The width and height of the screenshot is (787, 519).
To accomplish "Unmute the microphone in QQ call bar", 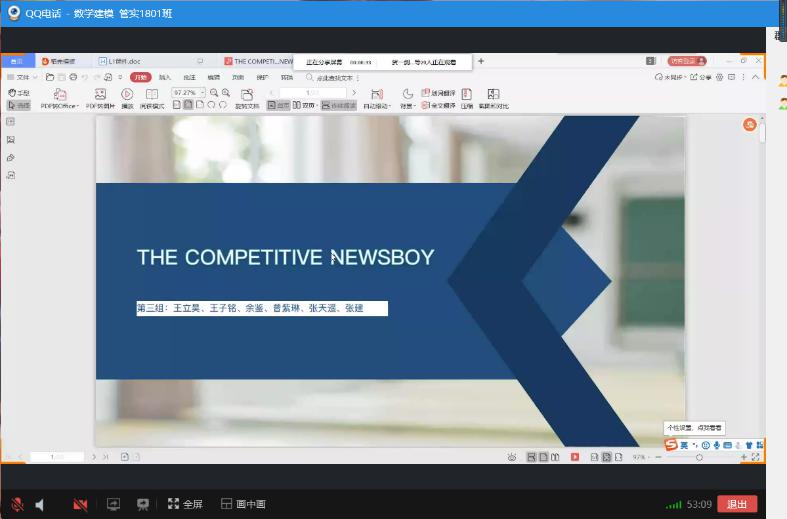I will [x=17, y=504].
